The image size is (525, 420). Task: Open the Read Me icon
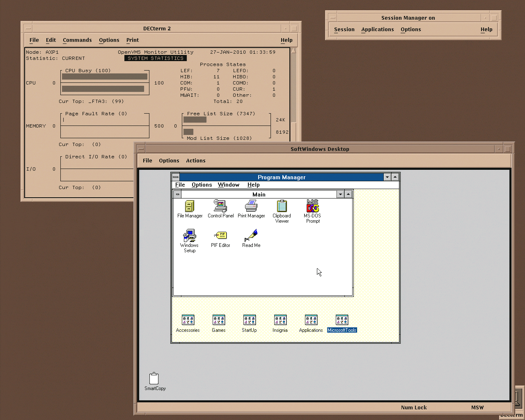[251, 236]
